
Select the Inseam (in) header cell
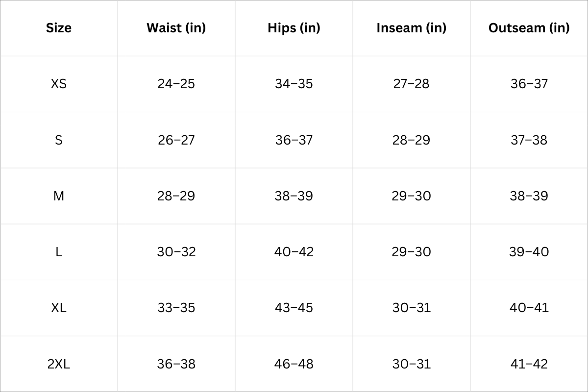click(x=411, y=28)
